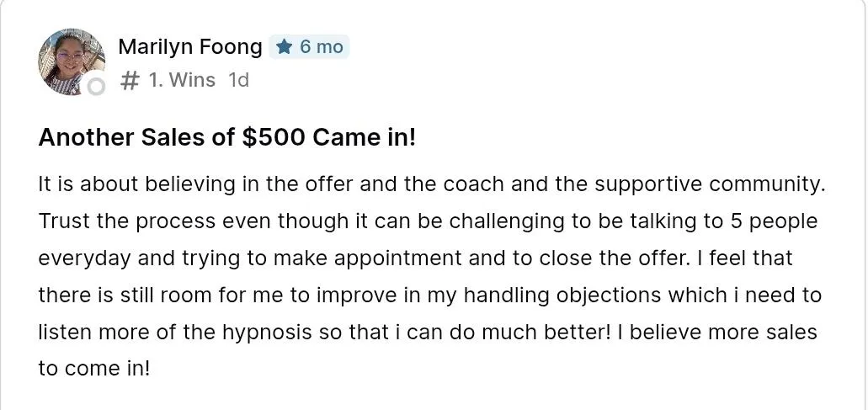Click the blue star membership icon
This screenshot has height=410, width=868.
pyautogui.click(x=284, y=47)
